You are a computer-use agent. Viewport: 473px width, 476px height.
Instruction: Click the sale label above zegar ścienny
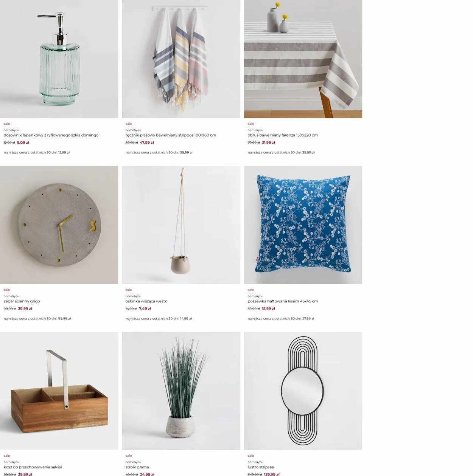[7, 290]
